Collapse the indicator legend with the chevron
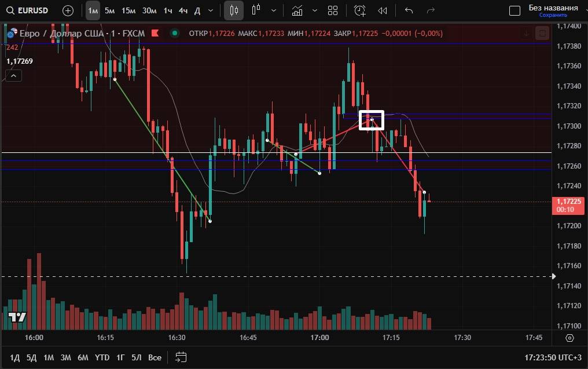Viewport: 588px width, 369px height. (x=13, y=76)
